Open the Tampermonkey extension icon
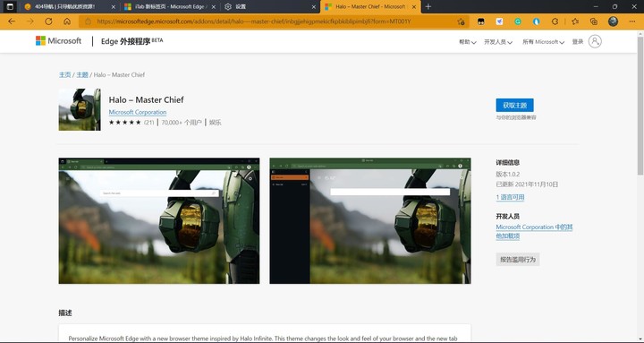644x343 pixels. (x=481, y=21)
